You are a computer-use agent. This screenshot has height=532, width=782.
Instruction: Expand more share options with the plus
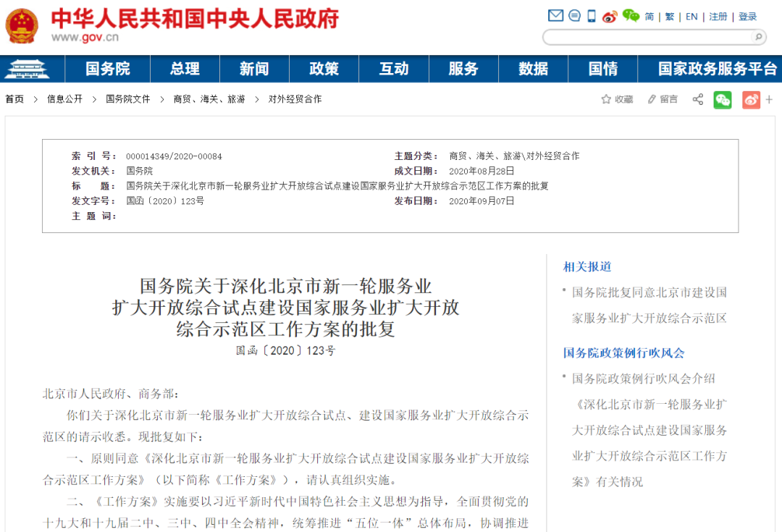pyautogui.click(x=769, y=99)
